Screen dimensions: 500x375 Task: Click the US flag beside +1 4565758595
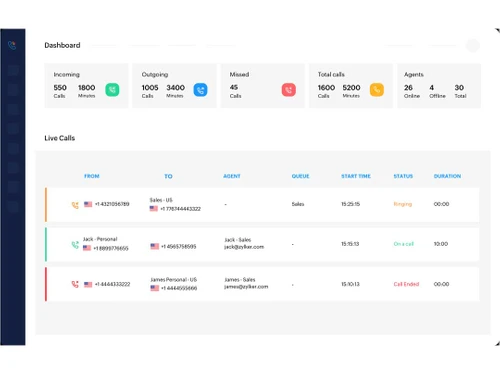(155, 246)
